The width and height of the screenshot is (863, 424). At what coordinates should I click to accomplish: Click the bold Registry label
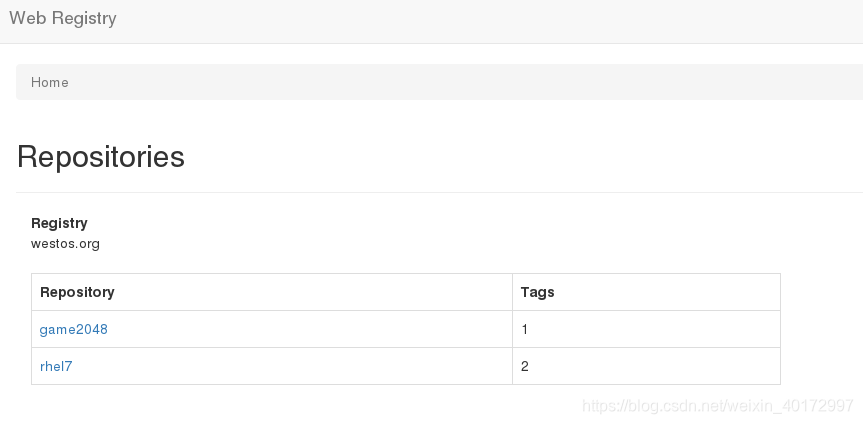(x=59, y=223)
